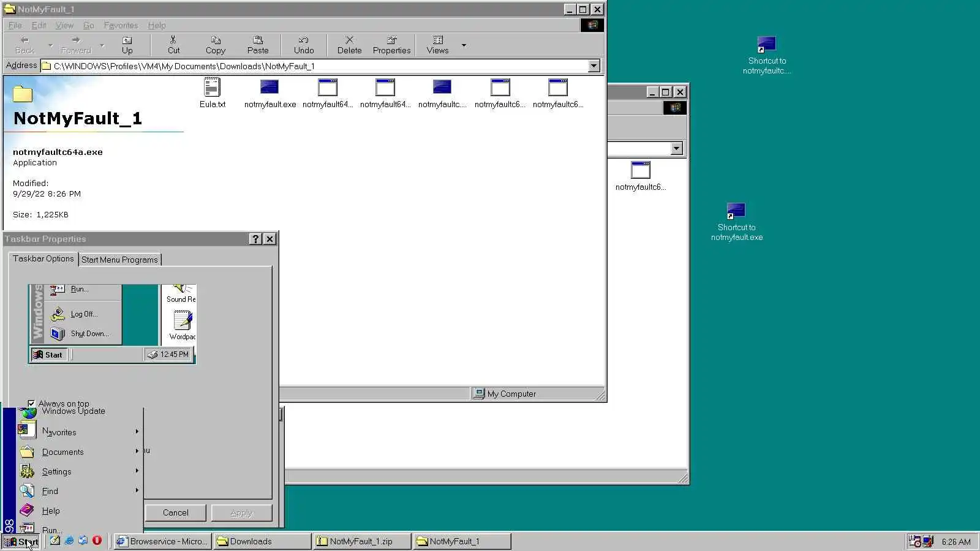The width and height of the screenshot is (980, 551).
Task: Open the Go menu
Action: [88, 25]
